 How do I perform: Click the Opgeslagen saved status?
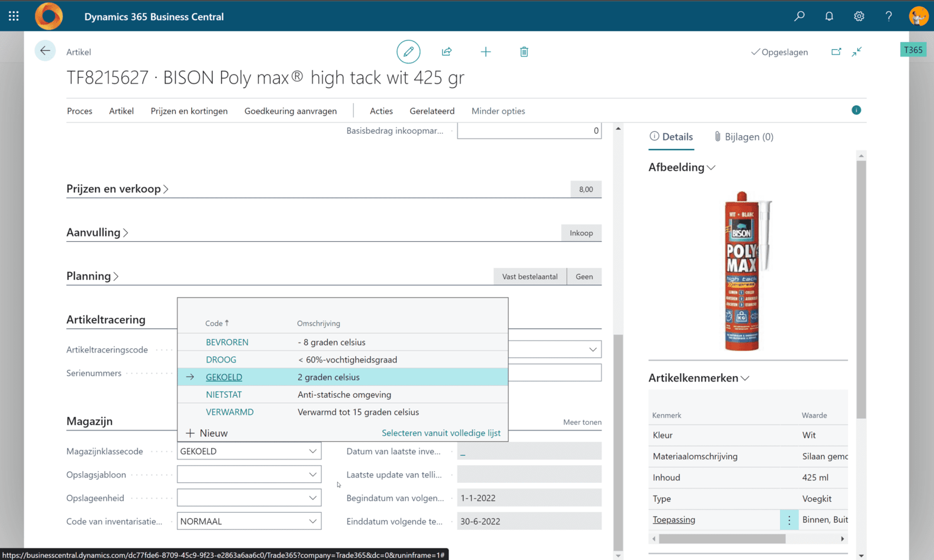point(779,52)
